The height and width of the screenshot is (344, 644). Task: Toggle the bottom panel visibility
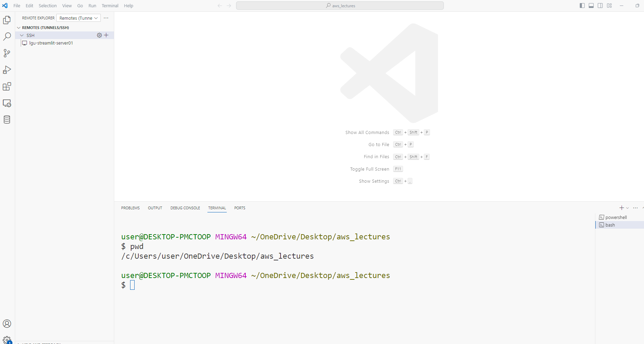pyautogui.click(x=591, y=6)
